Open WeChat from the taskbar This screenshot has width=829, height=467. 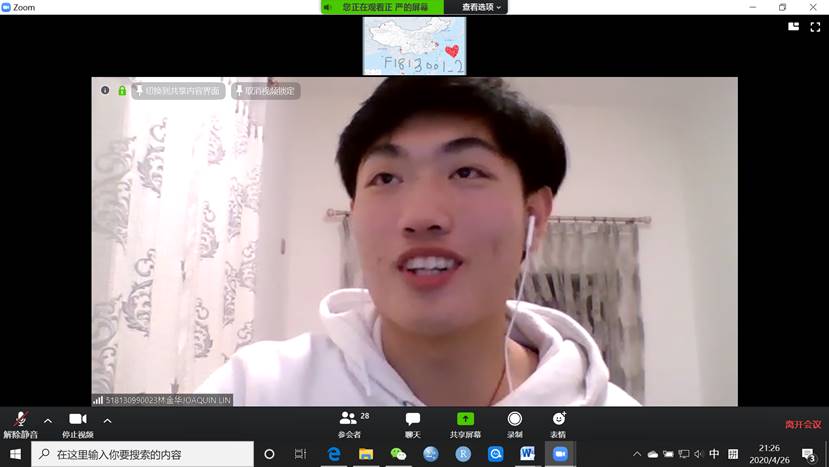coord(398,454)
